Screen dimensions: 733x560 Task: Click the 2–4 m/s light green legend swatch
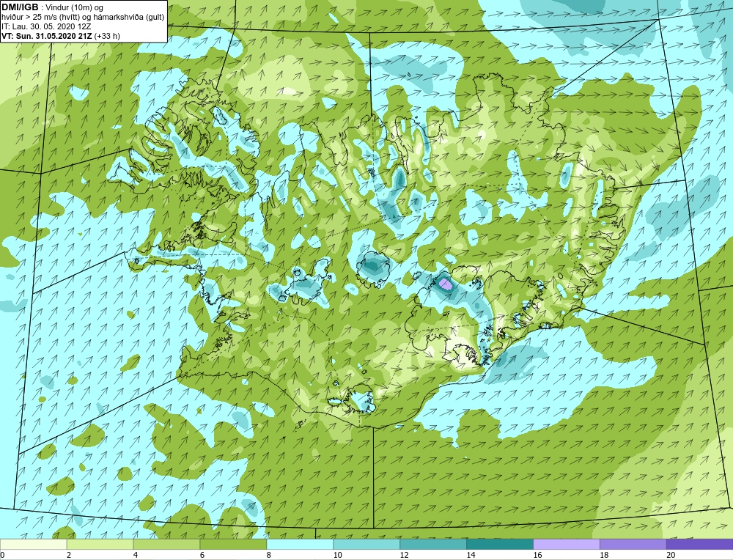100,544
